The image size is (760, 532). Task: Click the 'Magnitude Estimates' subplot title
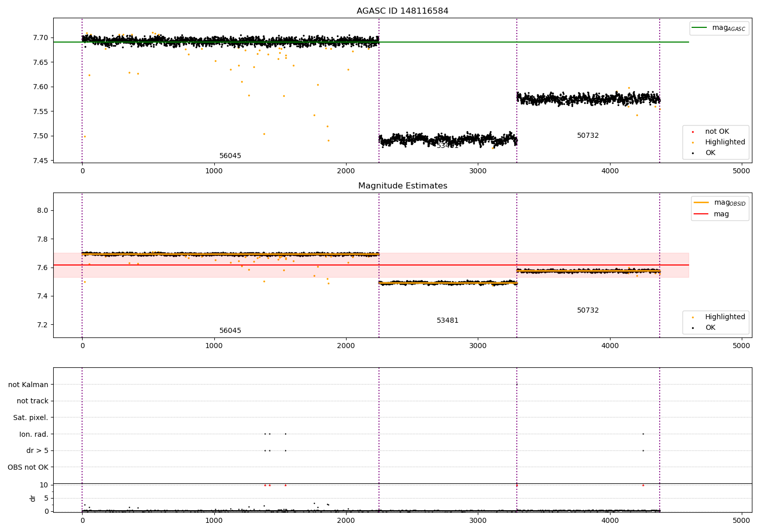click(402, 186)
